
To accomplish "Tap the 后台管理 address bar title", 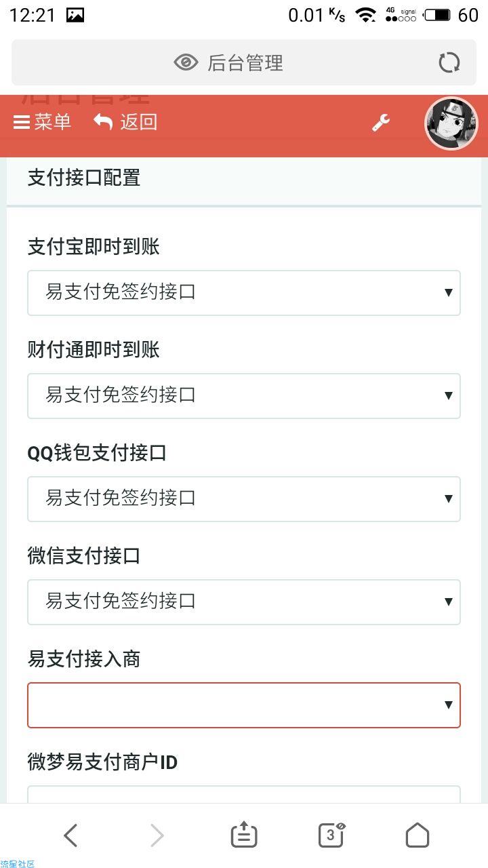I will click(245, 63).
